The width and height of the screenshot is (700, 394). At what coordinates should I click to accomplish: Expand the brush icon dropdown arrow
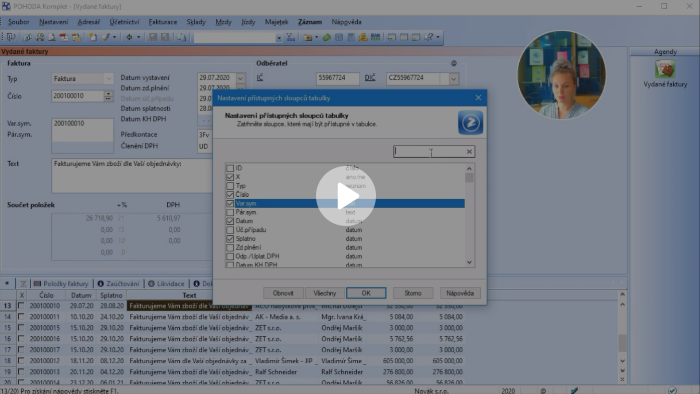click(114, 37)
